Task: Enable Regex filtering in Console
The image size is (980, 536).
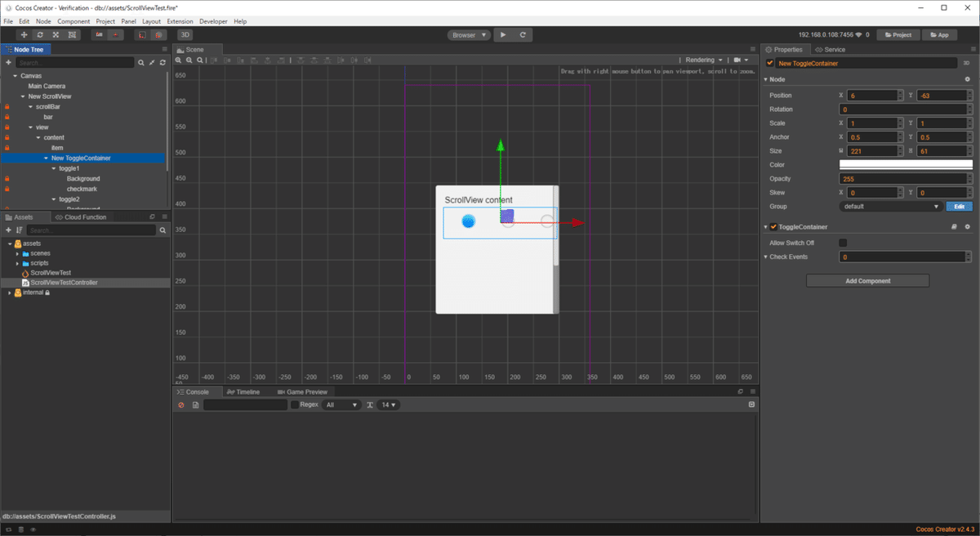Action: point(295,404)
